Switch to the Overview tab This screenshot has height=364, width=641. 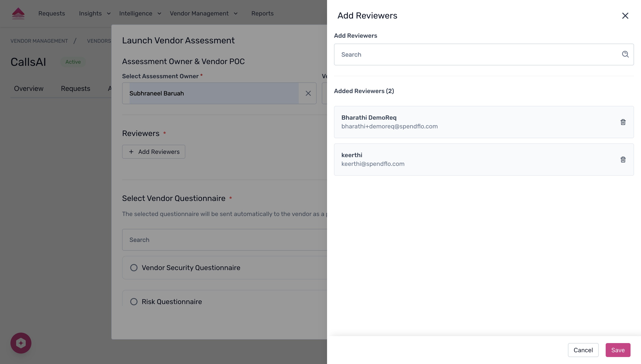tap(29, 88)
